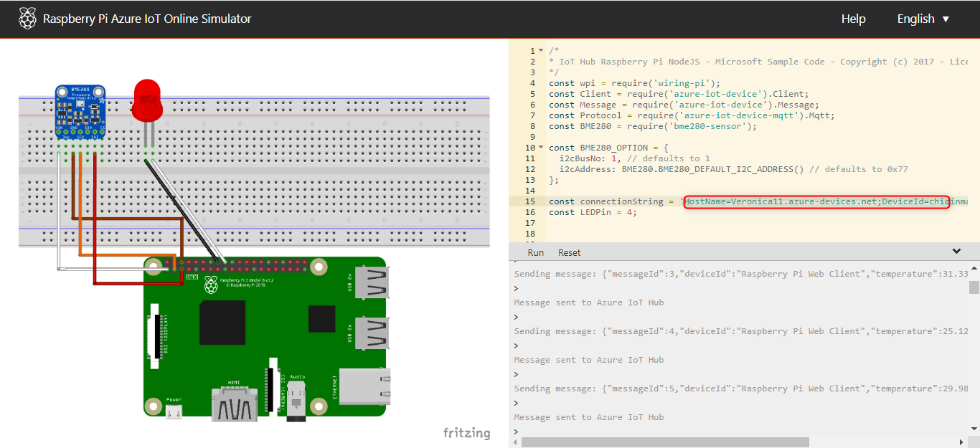Click the micro USB power port

174,411
